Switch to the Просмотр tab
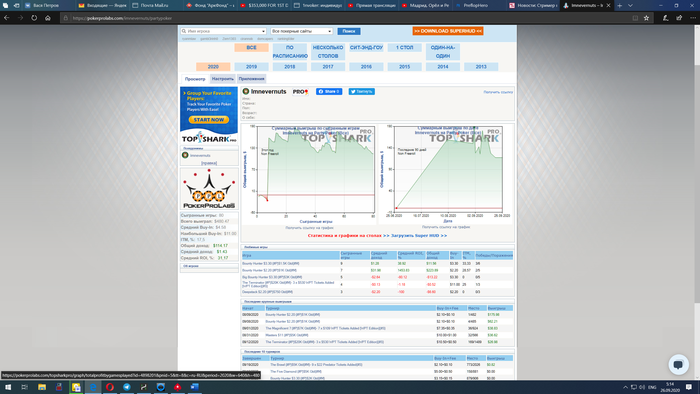Screen dimensions: 700x394 pos(195,79)
